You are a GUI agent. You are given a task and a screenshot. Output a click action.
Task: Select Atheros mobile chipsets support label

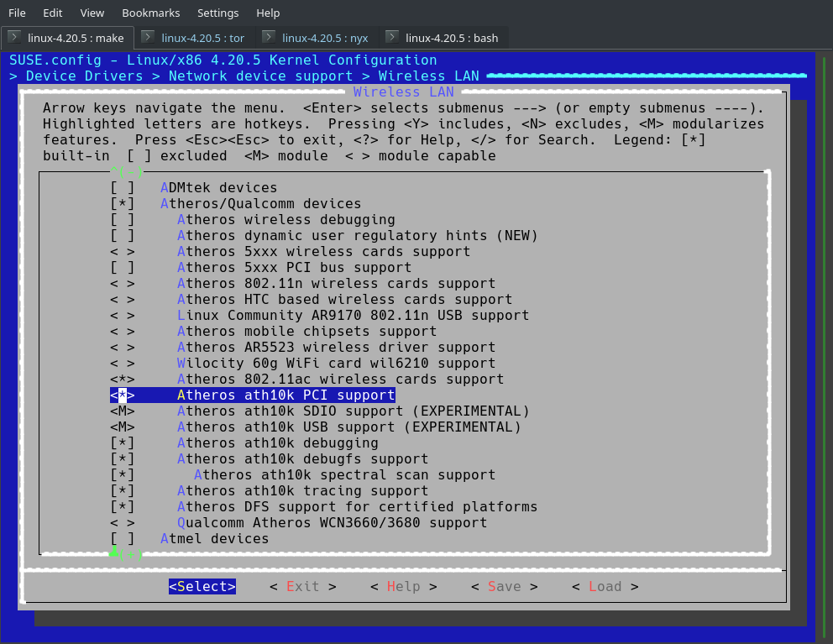307,332
